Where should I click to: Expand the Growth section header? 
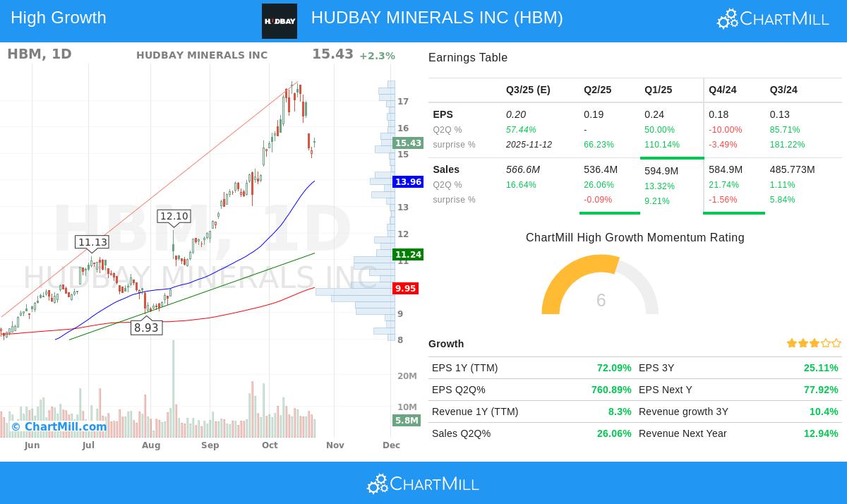click(445, 344)
